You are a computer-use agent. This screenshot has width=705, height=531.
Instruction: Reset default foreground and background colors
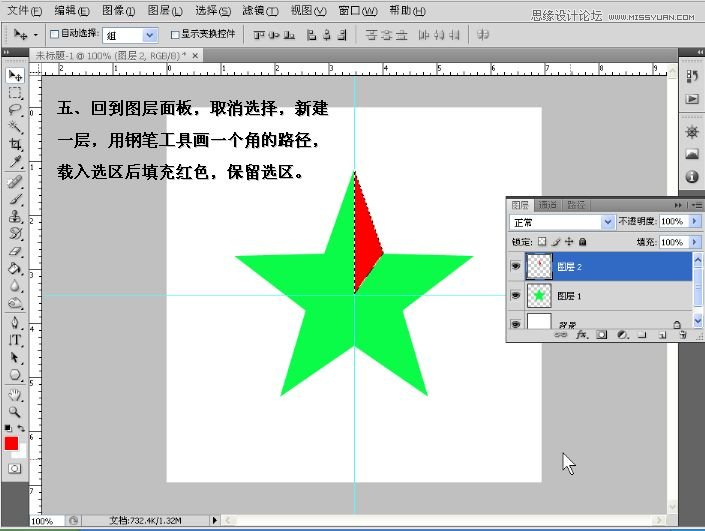pos(8,428)
